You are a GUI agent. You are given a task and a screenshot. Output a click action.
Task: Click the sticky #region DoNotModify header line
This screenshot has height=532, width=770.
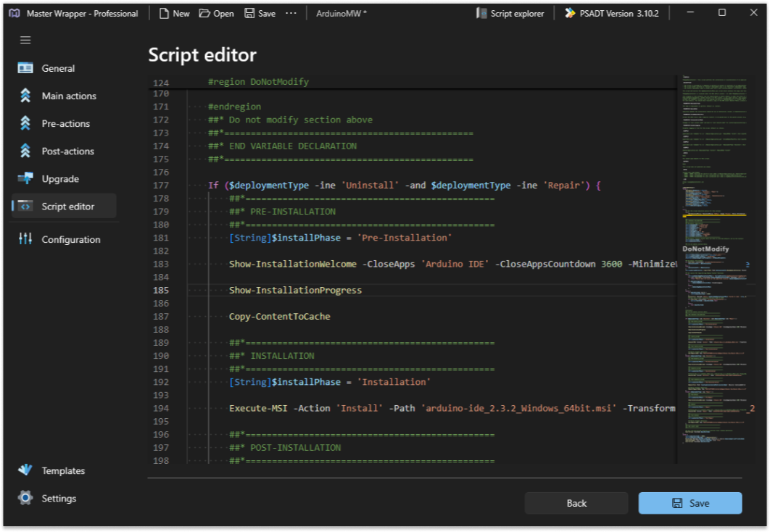pos(258,82)
